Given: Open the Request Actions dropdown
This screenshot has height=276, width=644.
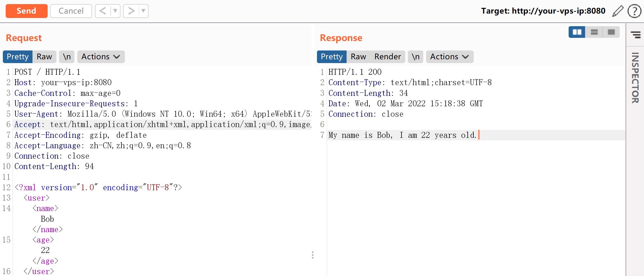Looking at the screenshot, I should (101, 57).
